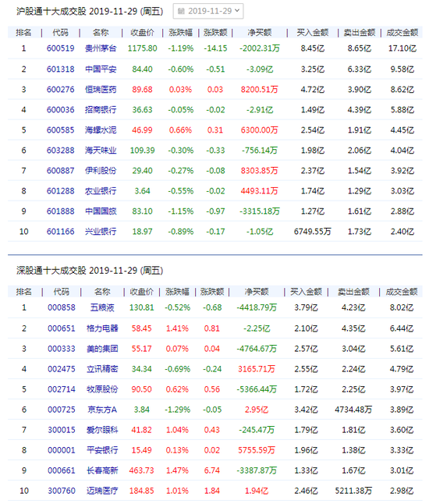Select the 5211.38万 sell amount cell
This screenshot has width=429, height=504.
click(x=353, y=491)
